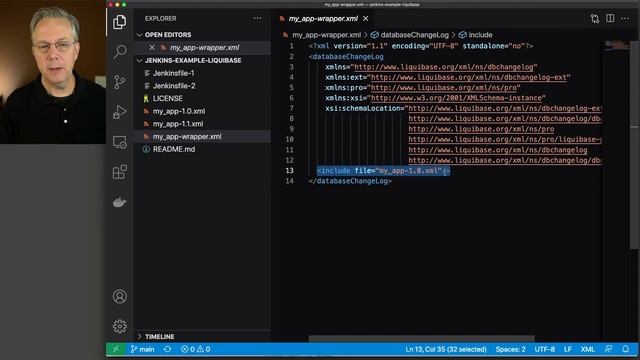
Task: Expand the Timeline section
Action: [x=156, y=337]
